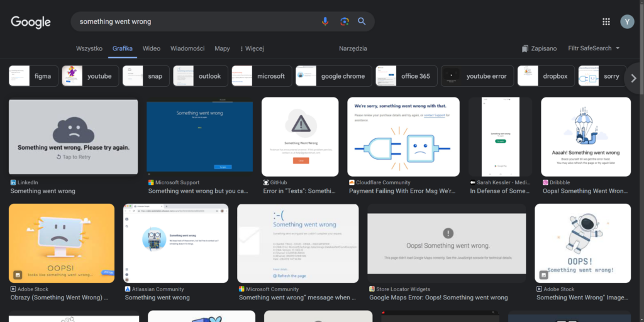Click the magnifying glass search button
Image resolution: width=644 pixels, height=322 pixels.
coord(362,21)
